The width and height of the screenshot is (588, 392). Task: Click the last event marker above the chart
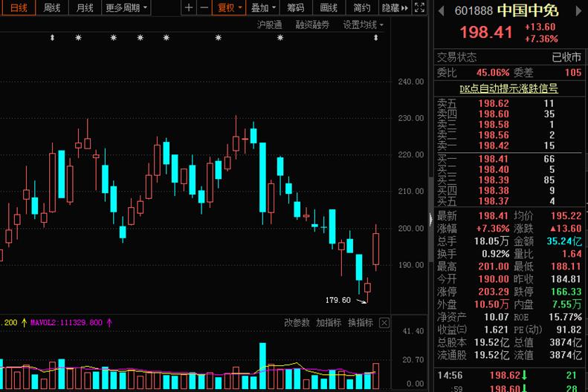point(375,38)
